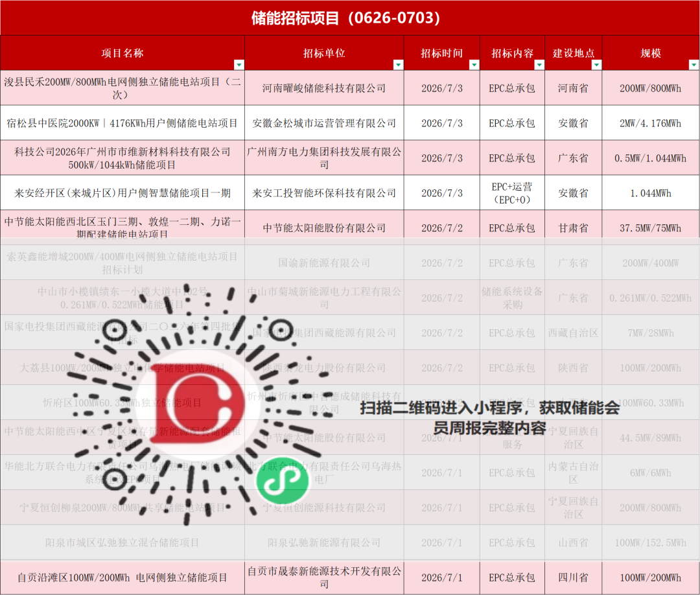Image resolution: width=700 pixels, height=595 pixels.
Task: Select the 200MW/800MWh cell in 河南省 row
Action: coord(651,88)
